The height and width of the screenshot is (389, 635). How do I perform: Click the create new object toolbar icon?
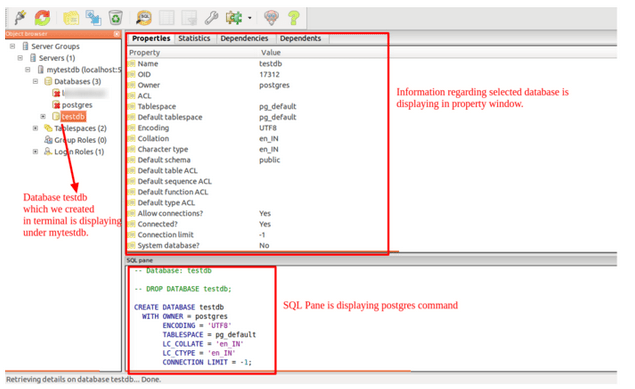(x=93, y=17)
